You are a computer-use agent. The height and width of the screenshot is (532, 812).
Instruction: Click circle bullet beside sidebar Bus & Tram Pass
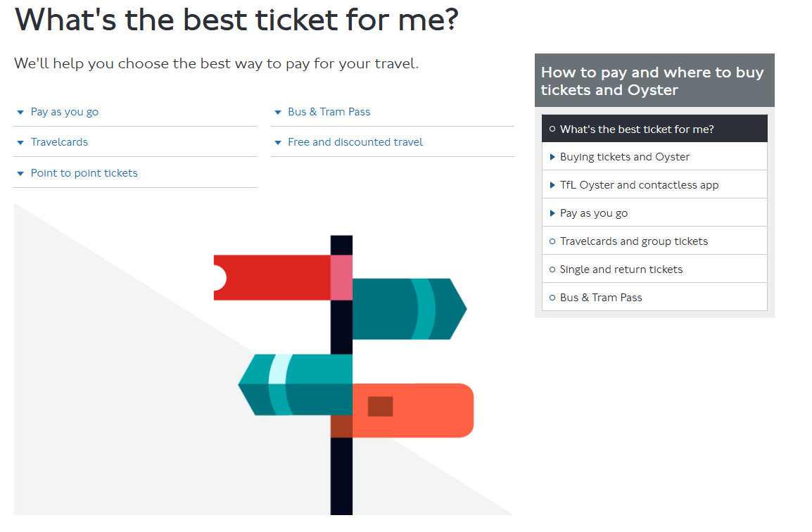(x=552, y=298)
